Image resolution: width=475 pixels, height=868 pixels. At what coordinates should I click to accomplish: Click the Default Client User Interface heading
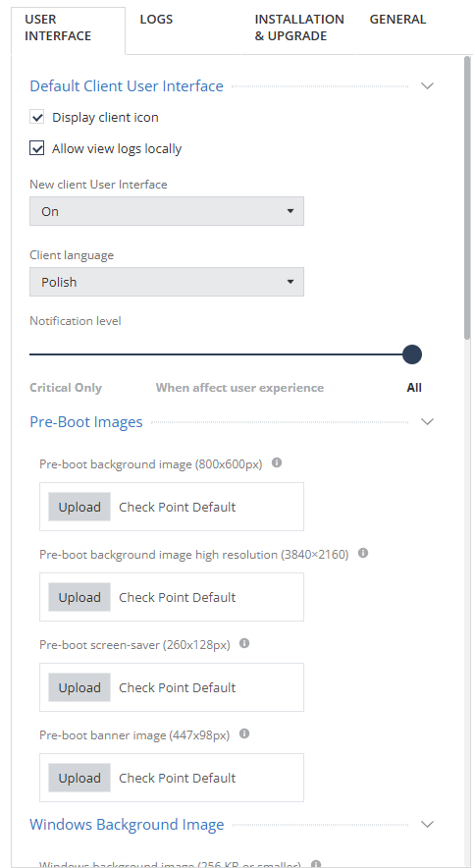pos(127,85)
